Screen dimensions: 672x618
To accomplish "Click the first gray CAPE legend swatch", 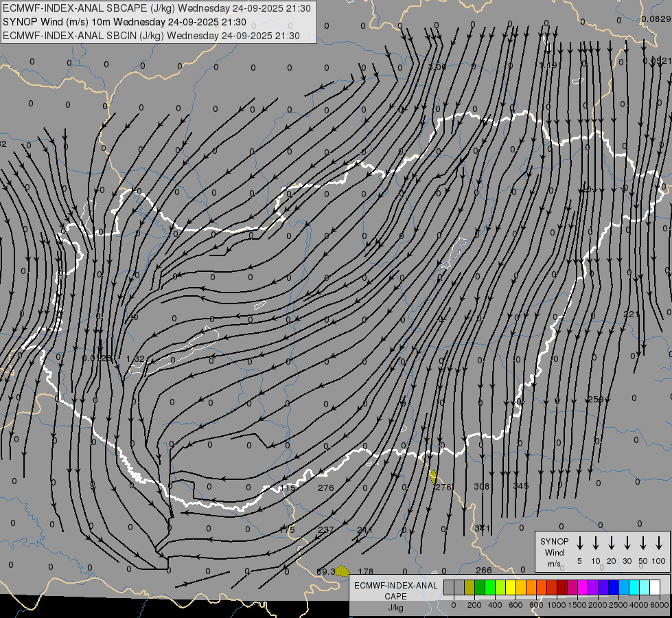I will click(449, 587).
